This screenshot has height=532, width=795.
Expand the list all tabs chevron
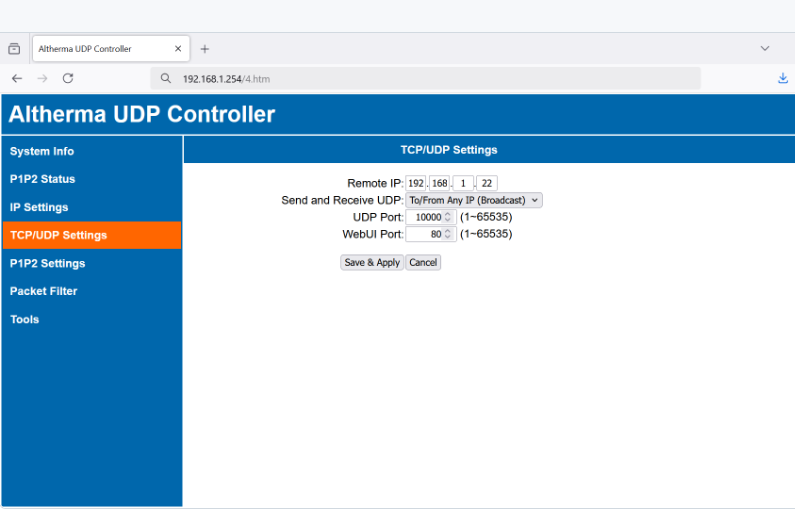tap(765, 48)
